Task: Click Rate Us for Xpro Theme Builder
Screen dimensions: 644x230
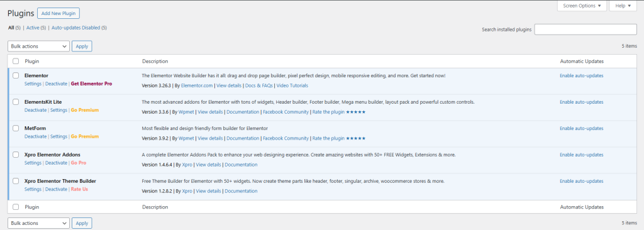Action: click(x=79, y=189)
